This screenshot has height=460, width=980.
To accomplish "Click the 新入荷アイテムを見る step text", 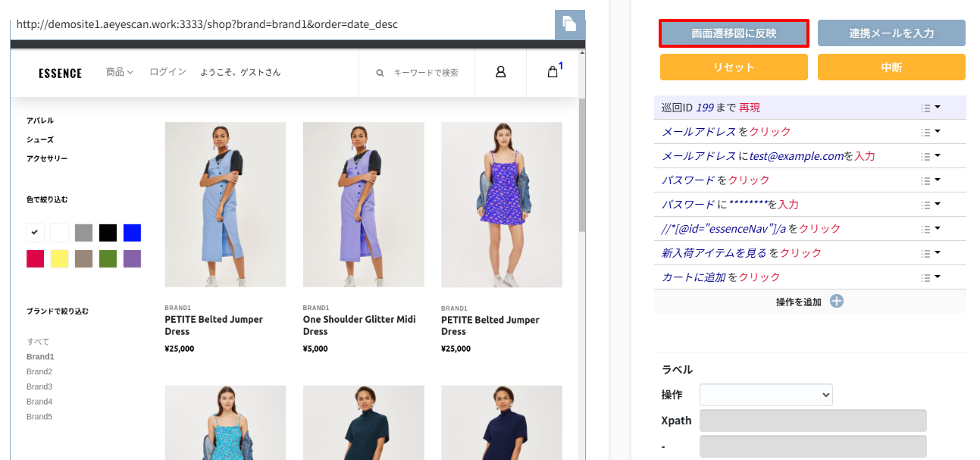I will point(741,253).
